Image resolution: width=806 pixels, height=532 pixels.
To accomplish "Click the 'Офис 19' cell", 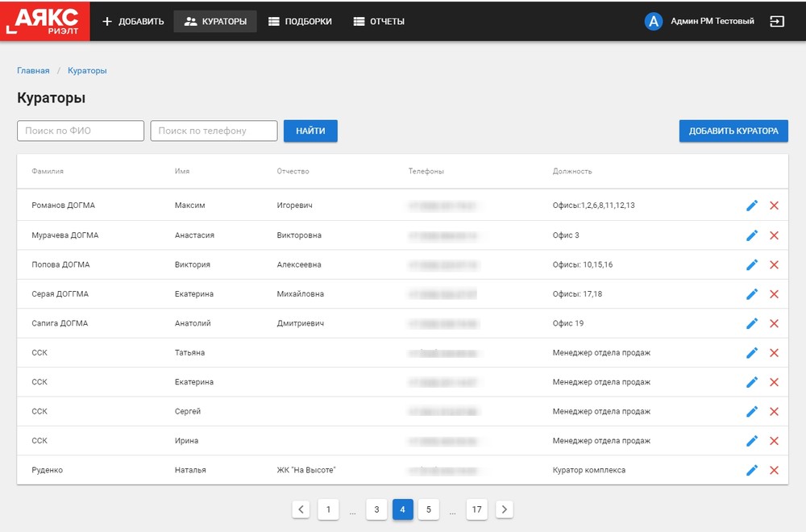I will coord(568,323).
